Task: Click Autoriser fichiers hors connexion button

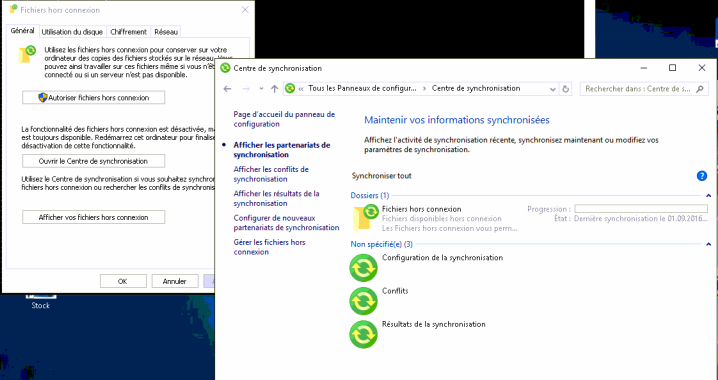Action: tap(93, 98)
